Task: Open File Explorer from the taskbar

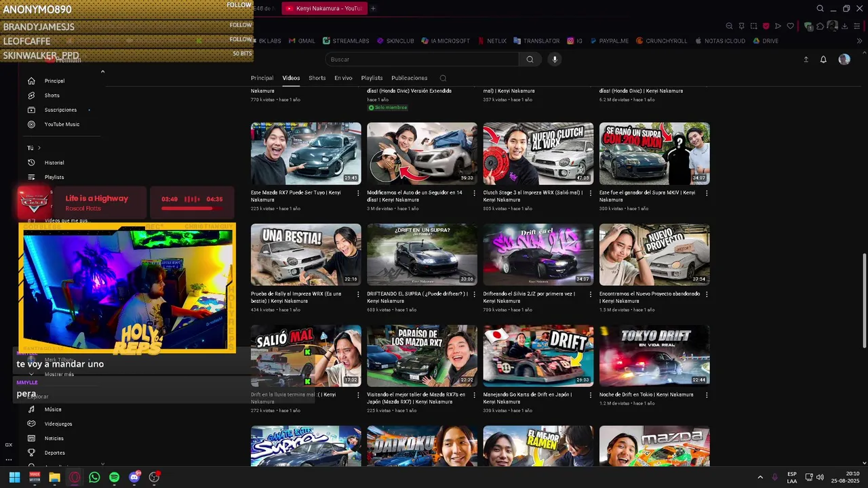Action: pyautogui.click(x=54, y=477)
